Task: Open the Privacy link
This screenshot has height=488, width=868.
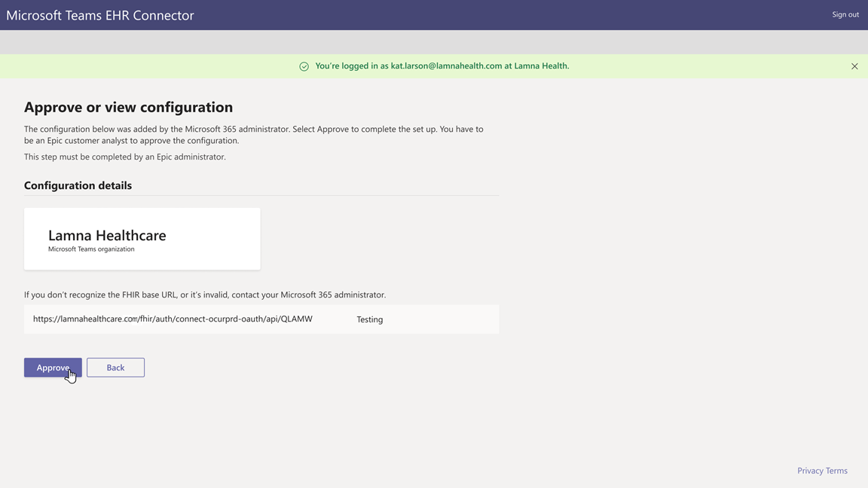Action: coord(810,471)
